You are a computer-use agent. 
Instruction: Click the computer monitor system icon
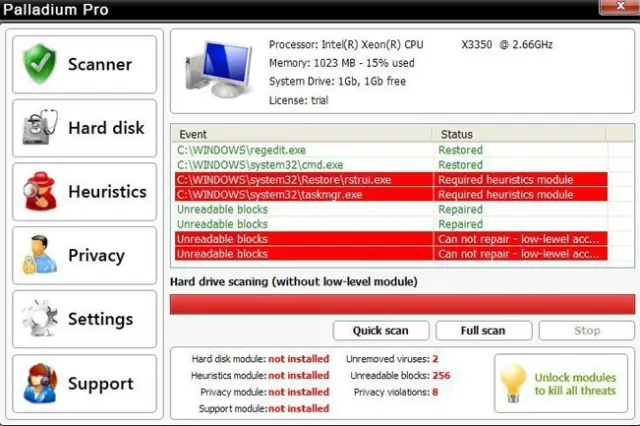pyautogui.click(x=219, y=69)
